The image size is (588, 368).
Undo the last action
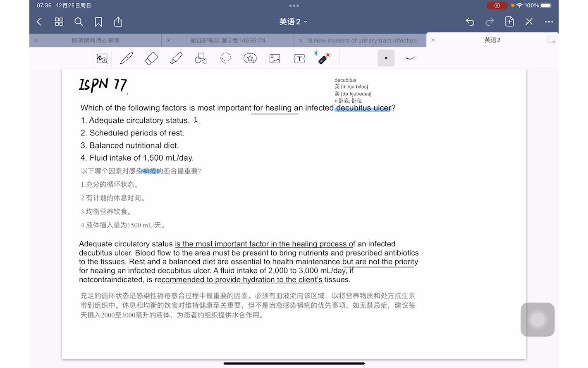pyautogui.click(x=470, y=22)
